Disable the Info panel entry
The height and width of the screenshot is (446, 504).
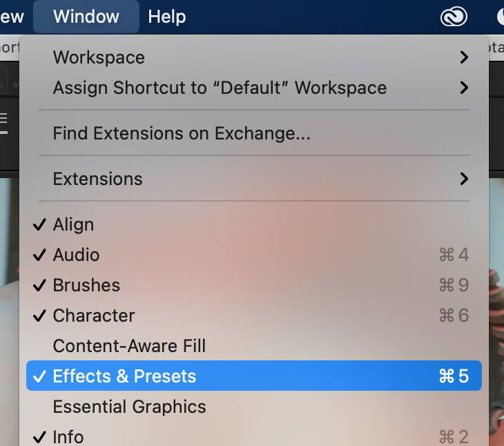tap(253, 436)
